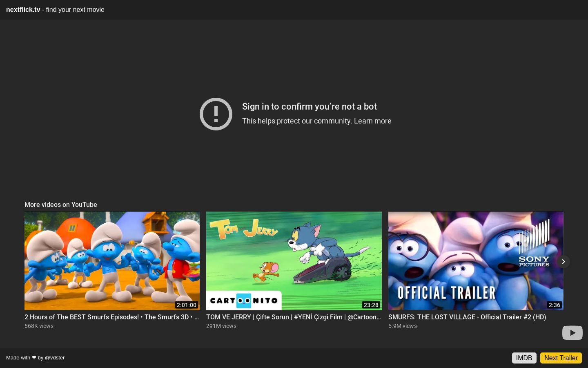The image size is (588, 368).
Task: Click the 2:36 duration badge
Action: pyautogui.click(x=555, y=305)
